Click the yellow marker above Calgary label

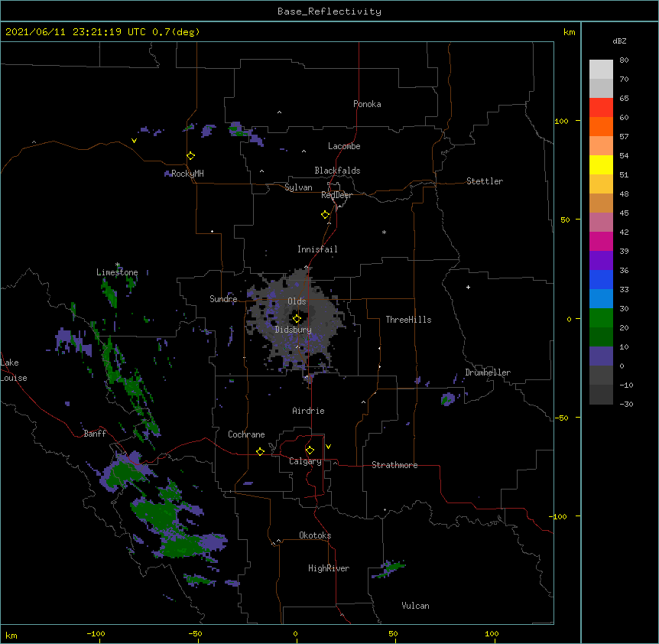310,450
